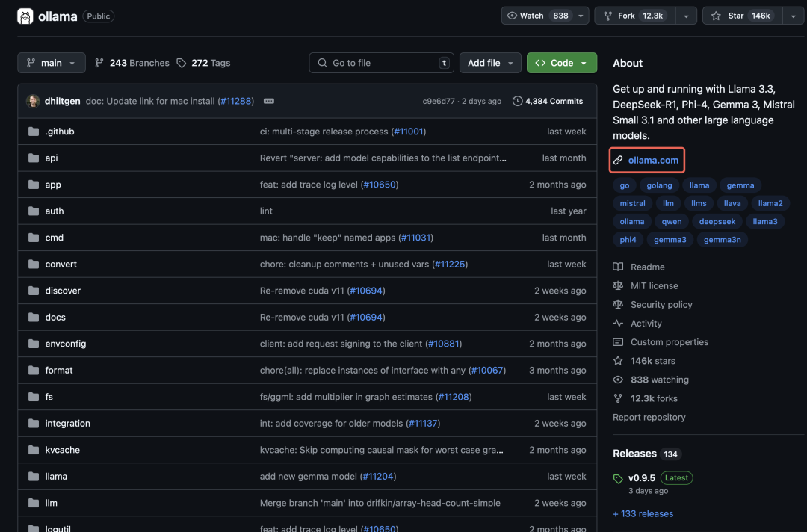Viewport: 807px width, 532px height.
Task: Open pull request #11208 in fs row
Action: pos(454,397)
